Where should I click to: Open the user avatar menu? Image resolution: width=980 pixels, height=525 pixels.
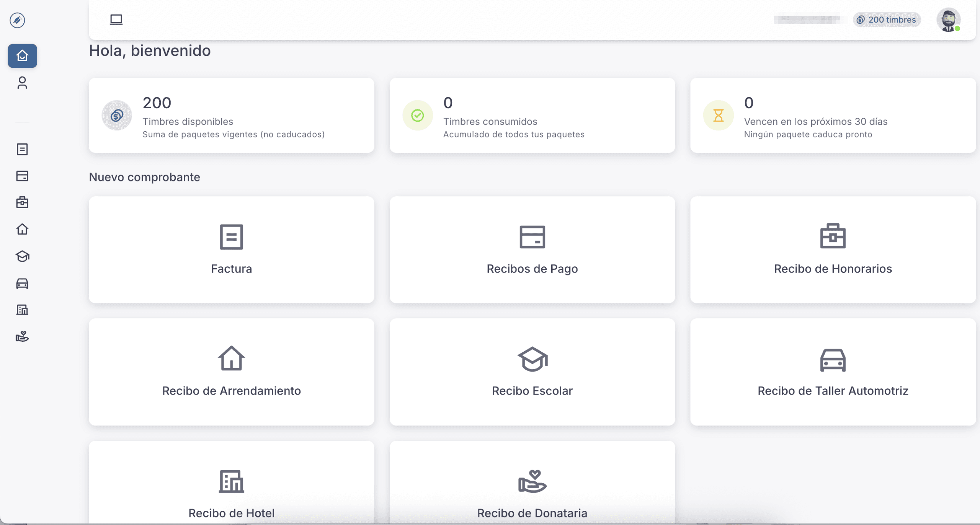pyautogui.click(x=948, y=20)
